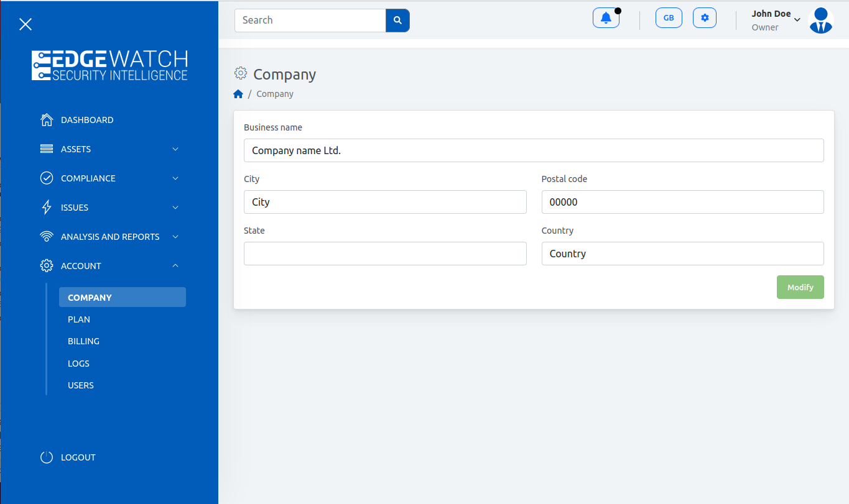Image resolution: width=849 pixels, height=504 pixels.
Task: Click the Account menu label
Action: pyautogui.click(x=81, y=266)
